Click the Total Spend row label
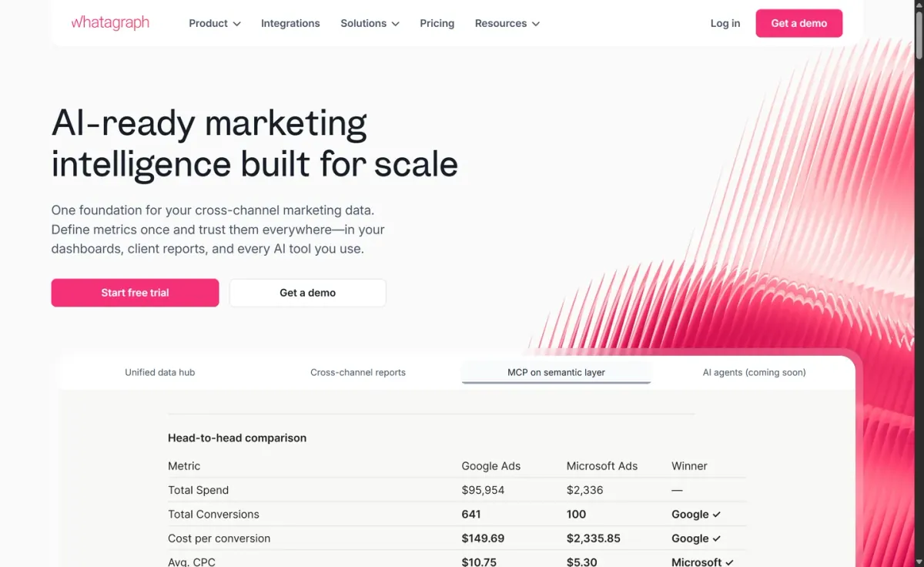Image resolution: width=924 pixels, height=567 pixels. click(x=199, y=490)
